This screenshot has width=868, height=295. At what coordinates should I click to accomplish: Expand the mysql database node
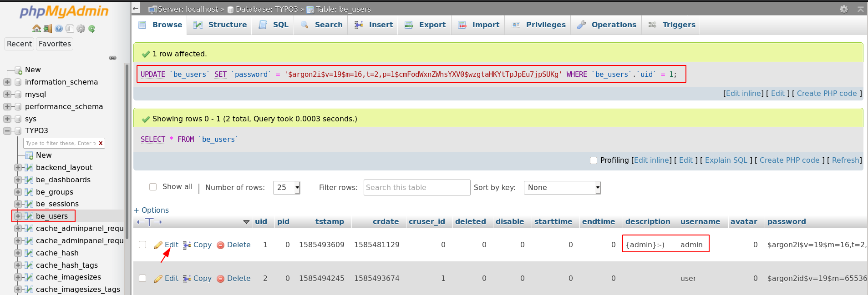7,95
